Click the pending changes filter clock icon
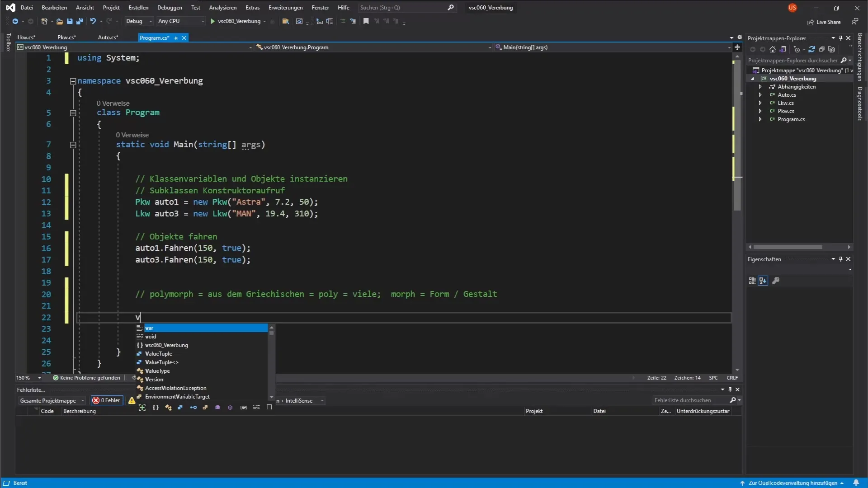Viewport: 868px width, 488px height. tap(797, 49)
